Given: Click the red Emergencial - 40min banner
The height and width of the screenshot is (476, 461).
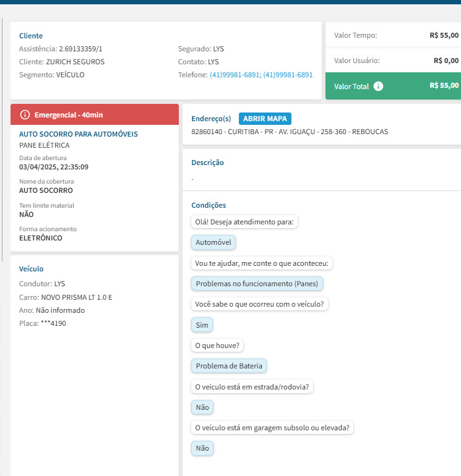Looking at the screenshot, I should click(x=95, y=115).
